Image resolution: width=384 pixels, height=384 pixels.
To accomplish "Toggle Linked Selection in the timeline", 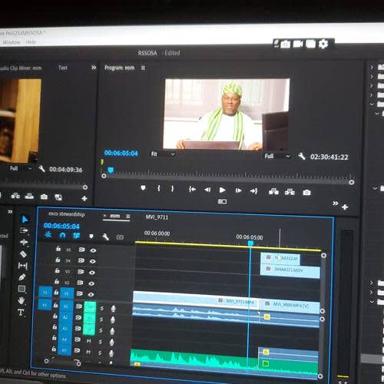I will point(76,236).
